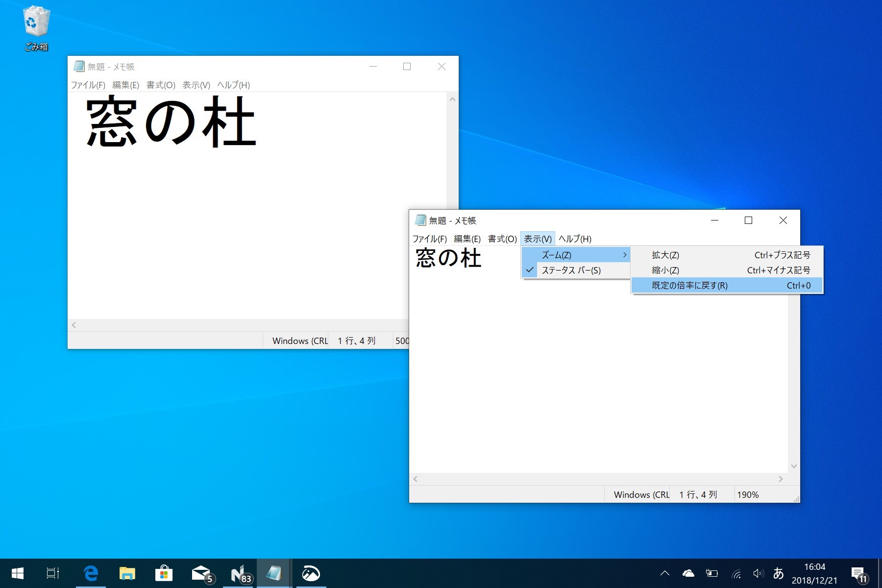Image resolution: width=882 pixels, height=588 pixels.
Task: Select the active Notepad taskbar icon
Action: (275, 573)
